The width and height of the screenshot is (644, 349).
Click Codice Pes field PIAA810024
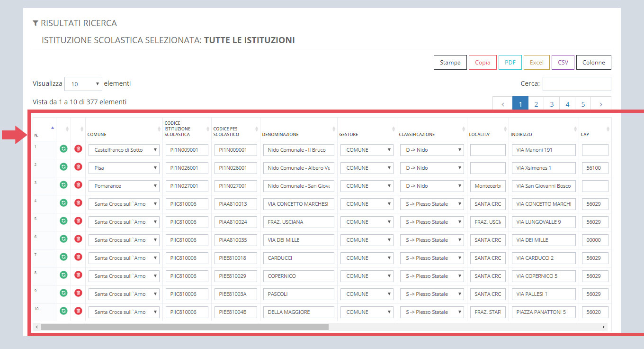pos(236,222)
